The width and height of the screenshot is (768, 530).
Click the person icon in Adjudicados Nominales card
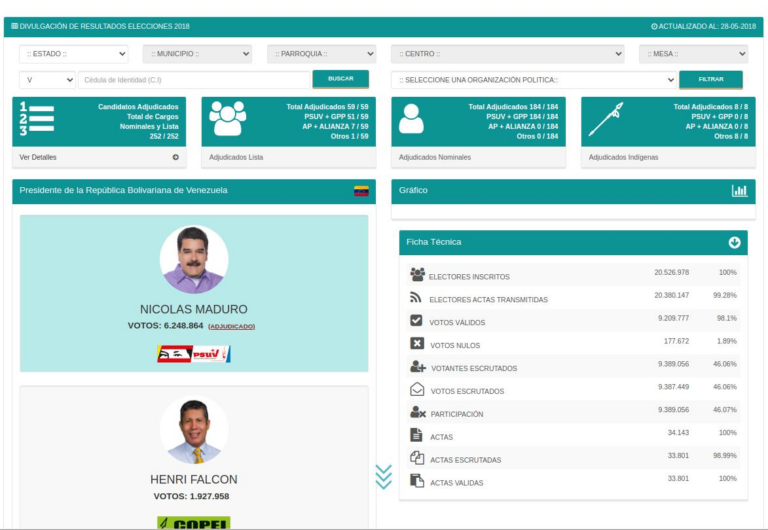[x=411, y=119]
